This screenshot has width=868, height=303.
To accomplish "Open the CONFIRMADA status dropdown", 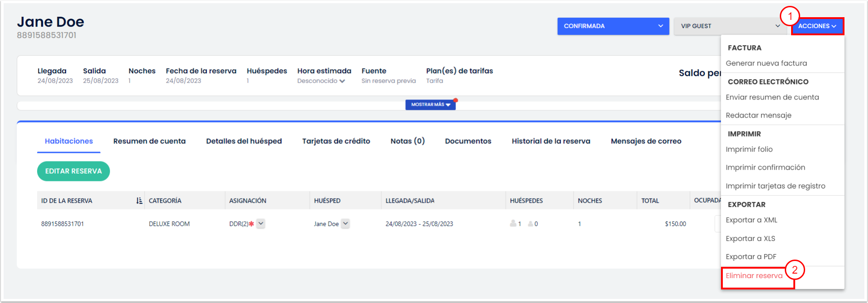I will (x=613, y=26).
